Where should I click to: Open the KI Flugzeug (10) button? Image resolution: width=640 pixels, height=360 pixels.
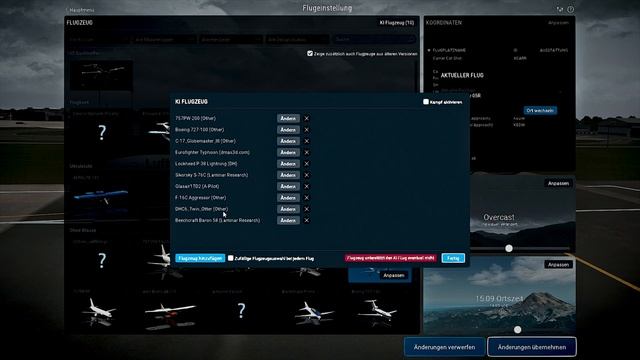[x=397, y=23]
